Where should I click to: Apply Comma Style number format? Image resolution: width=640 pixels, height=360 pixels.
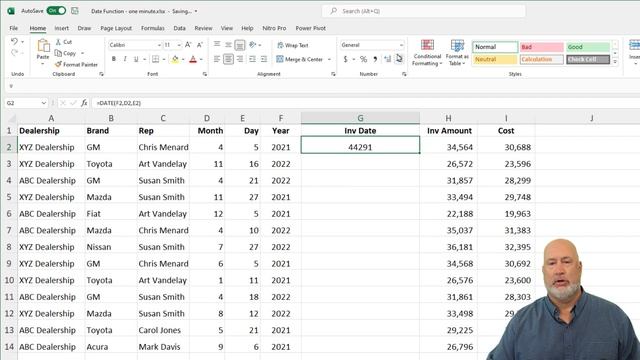pos(375,59)
